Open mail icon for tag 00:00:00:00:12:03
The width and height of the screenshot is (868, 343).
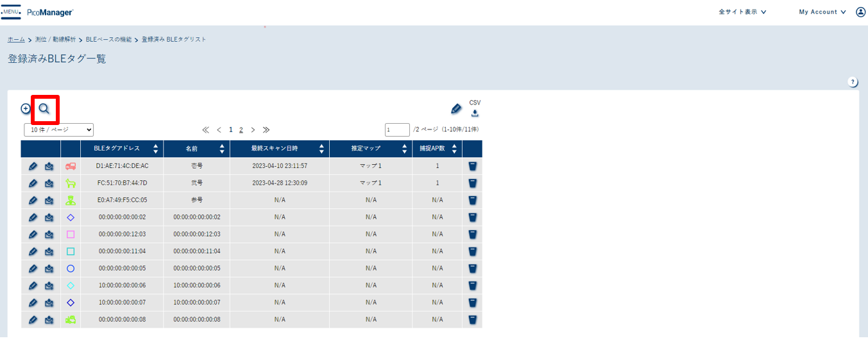[49, 235]
